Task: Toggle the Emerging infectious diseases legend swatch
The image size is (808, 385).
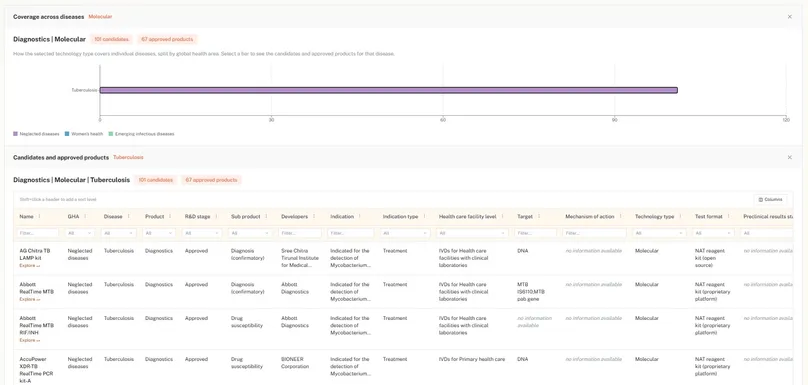Action: point(111,134)
